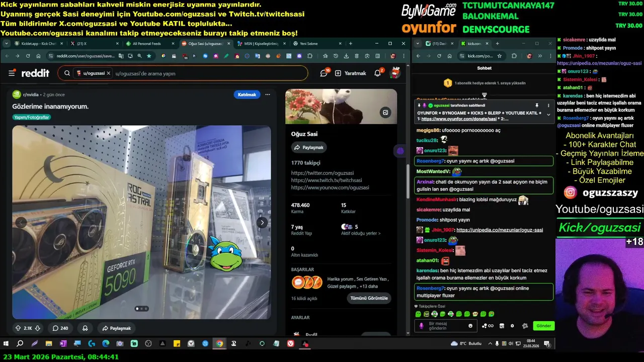Screen dimensions: 644x362
Task: Remove the u/oguzsasi search filter chip
Action: [108, 73]
